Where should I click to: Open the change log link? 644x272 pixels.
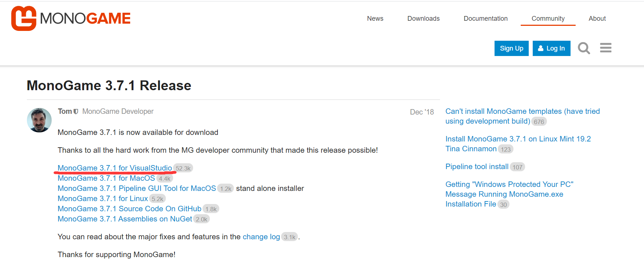tap(261, 237)
